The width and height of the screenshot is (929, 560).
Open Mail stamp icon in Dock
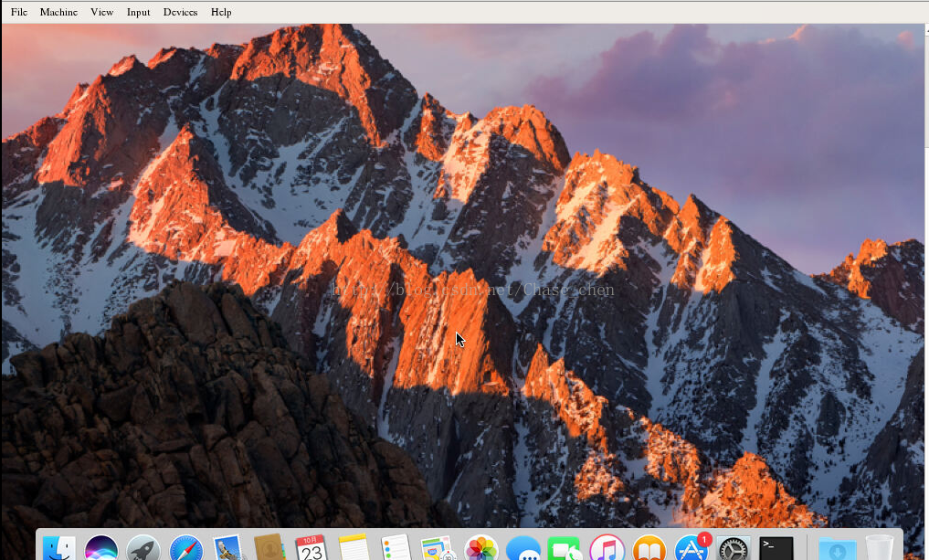click(x=228, y=547)
